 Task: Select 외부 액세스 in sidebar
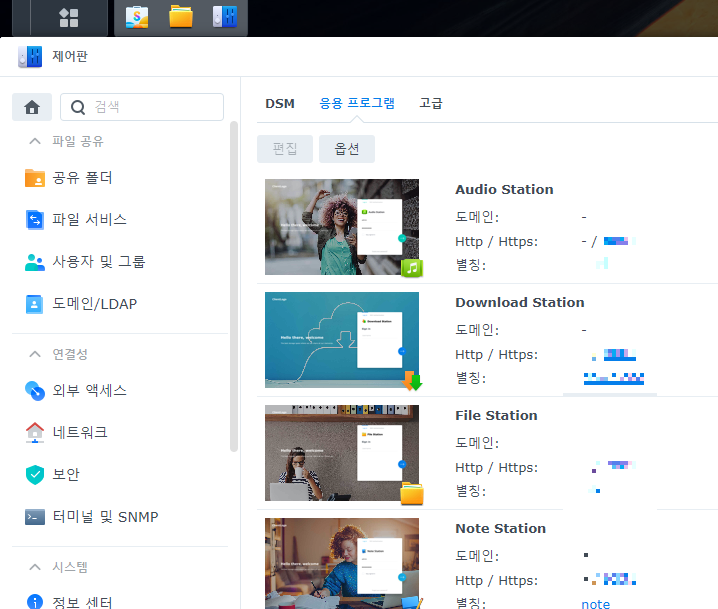tap(89, 391)
